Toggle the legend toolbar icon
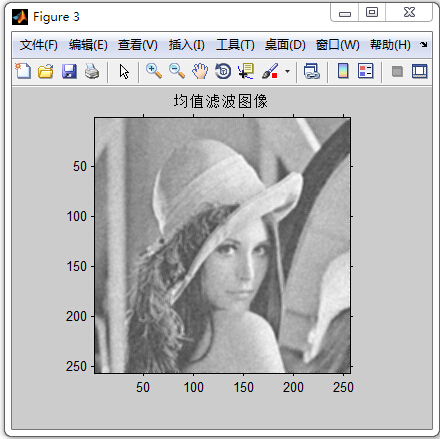The width and height of the screenshot is (440, 439). click(365, 71)
